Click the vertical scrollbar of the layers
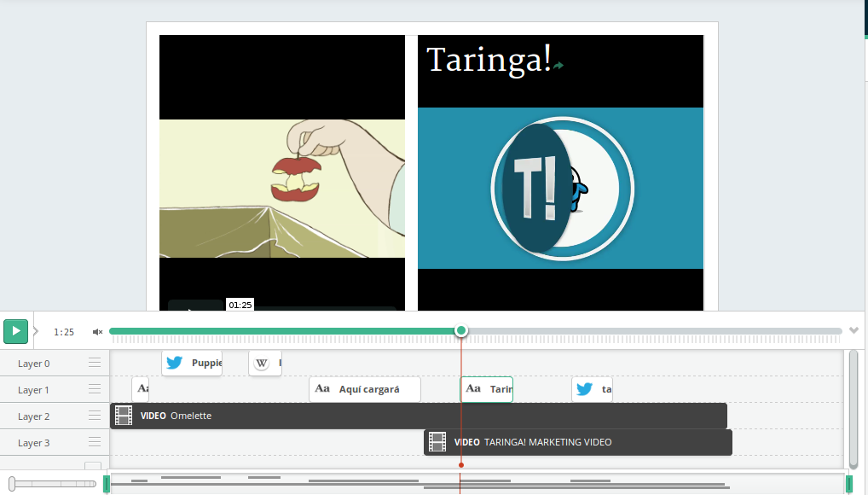 pos(854,409)
